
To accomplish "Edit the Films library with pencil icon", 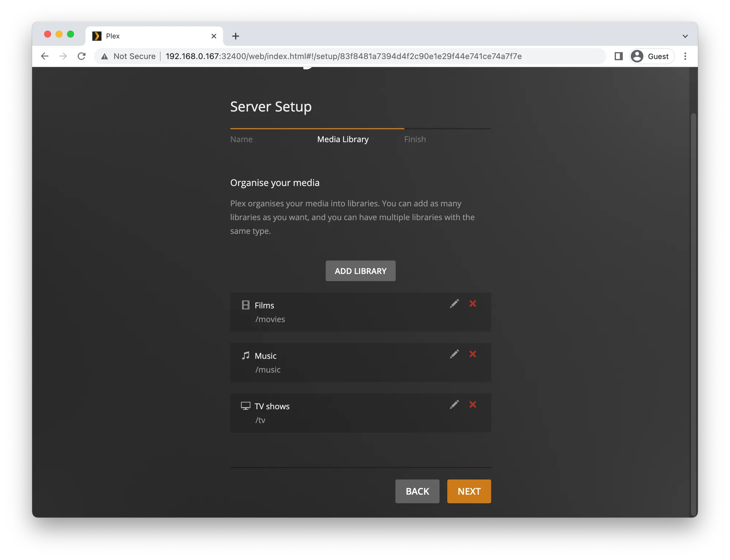I will tap(454, 304).
